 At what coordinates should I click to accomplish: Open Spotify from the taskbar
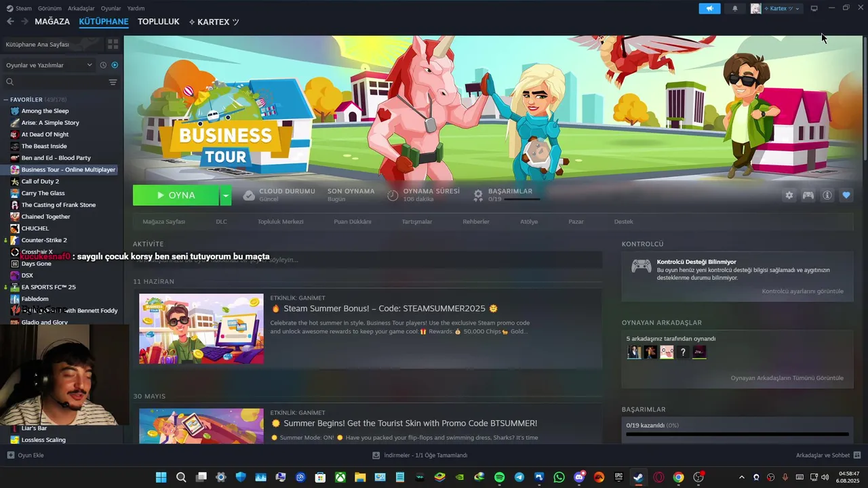(x=500, y=477)
